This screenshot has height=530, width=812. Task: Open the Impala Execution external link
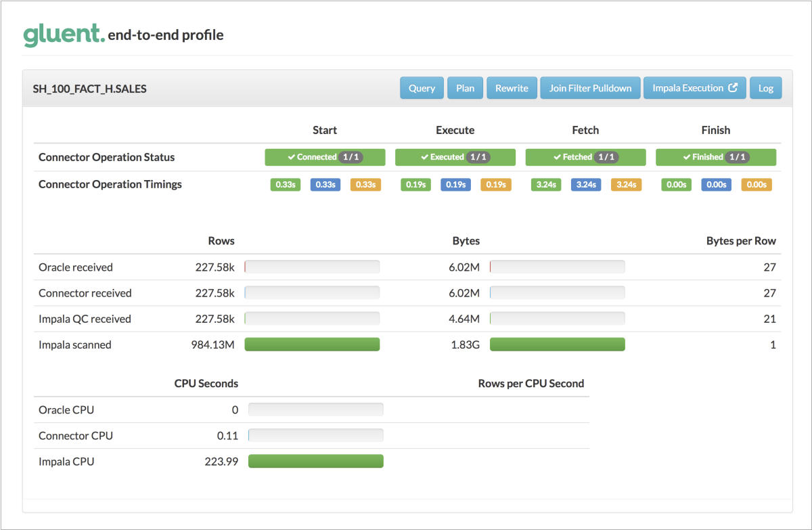(695, 88)
